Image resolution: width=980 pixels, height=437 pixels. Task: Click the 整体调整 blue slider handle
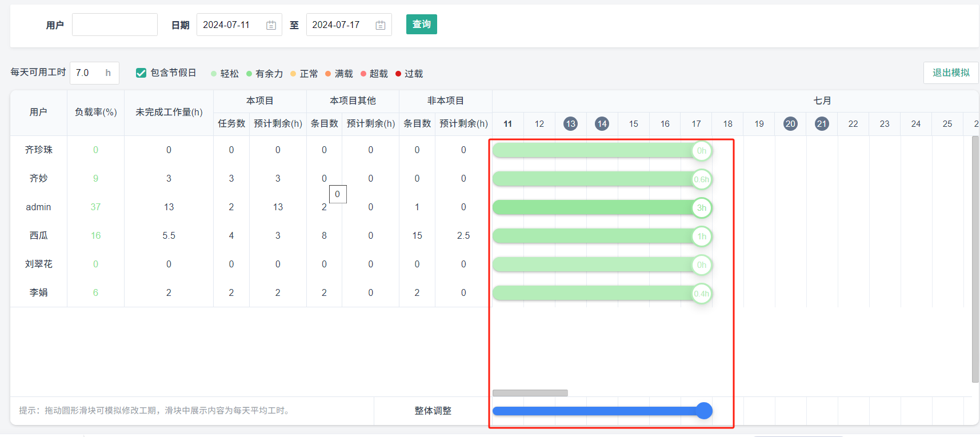704,411
